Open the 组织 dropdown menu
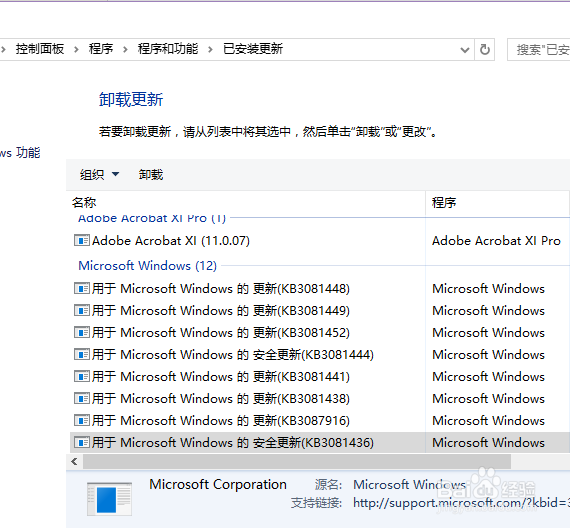The height and width of the screenshot is (528, 570). click(x=99, y=175)
